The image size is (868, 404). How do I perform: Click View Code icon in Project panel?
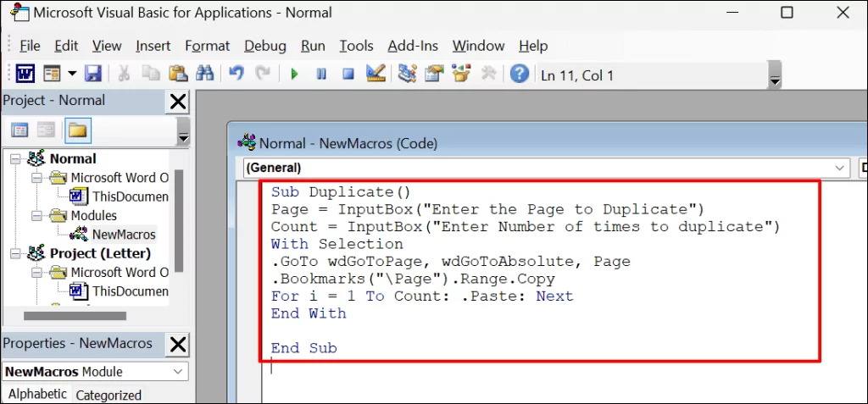[x=20, y=130]
